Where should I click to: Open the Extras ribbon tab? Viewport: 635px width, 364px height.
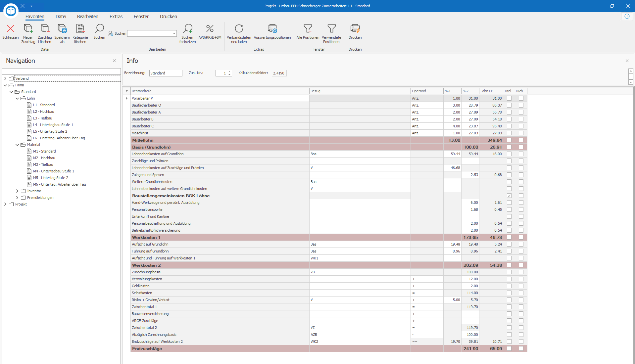click(x=116, y=17)
